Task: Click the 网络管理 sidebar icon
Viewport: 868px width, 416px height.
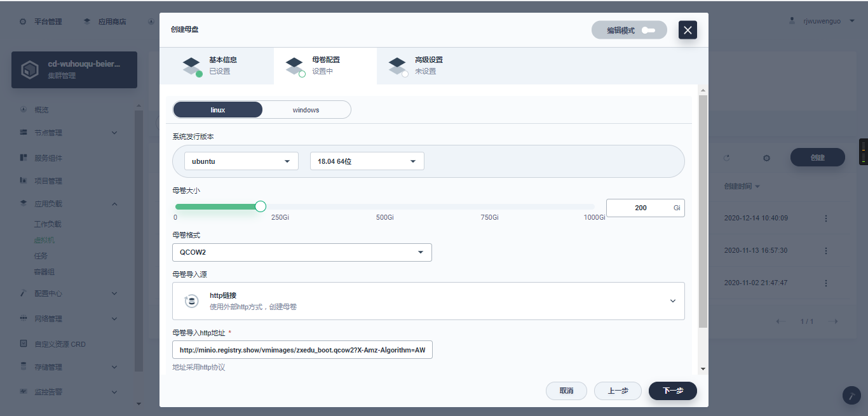Action: (23, 319)
